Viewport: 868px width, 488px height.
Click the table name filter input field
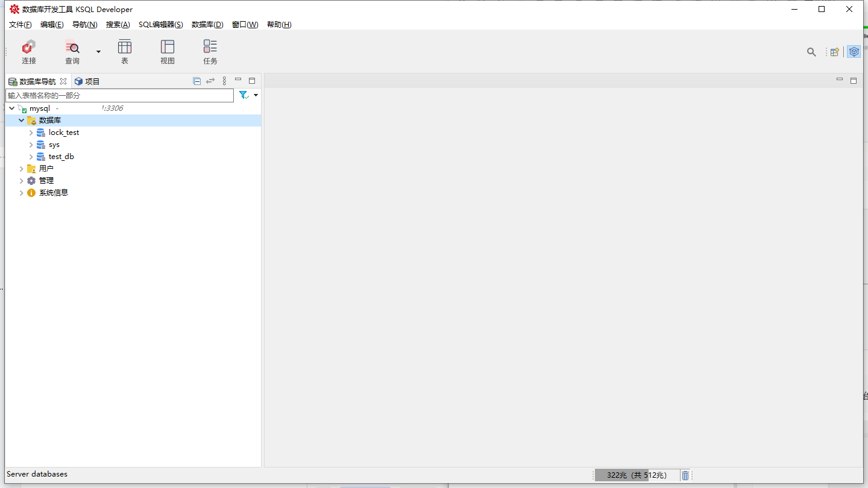click(119, 95)
